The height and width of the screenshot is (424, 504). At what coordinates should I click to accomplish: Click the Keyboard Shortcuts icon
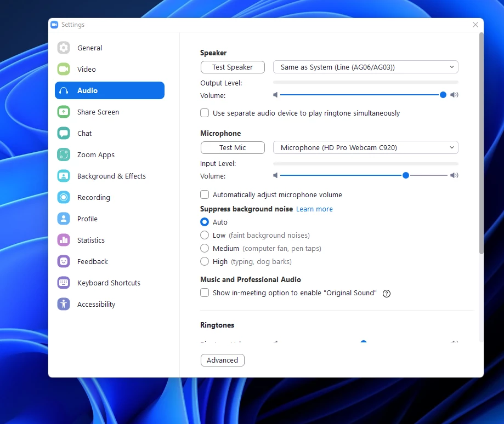click(64, 283)
